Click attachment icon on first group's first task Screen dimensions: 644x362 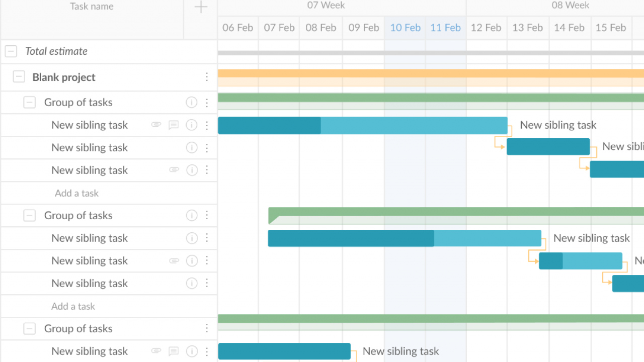(156, 125)
